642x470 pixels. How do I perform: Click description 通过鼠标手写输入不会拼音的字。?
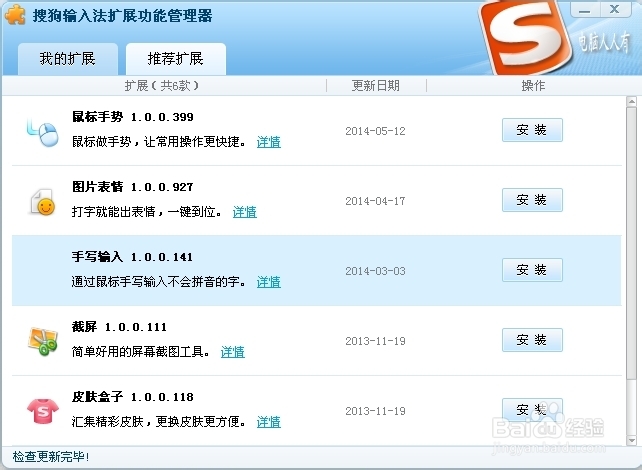[159, 282]
